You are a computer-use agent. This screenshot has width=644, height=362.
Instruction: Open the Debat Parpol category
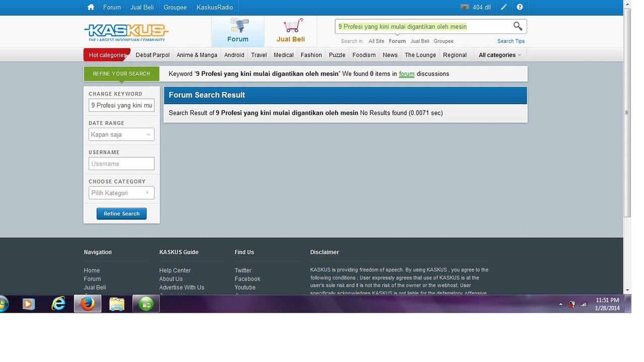click(152, 55)
